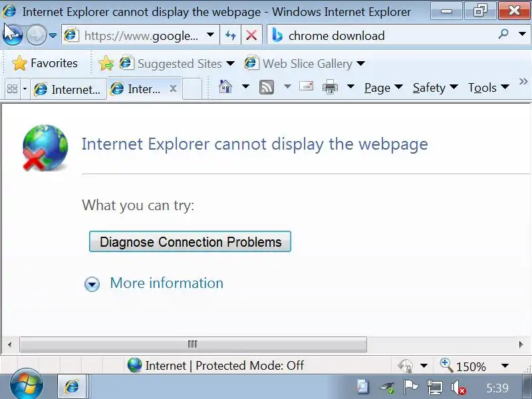532x399 pixels.
Task: Switch to the first Internet... tab
Action: 68,89
